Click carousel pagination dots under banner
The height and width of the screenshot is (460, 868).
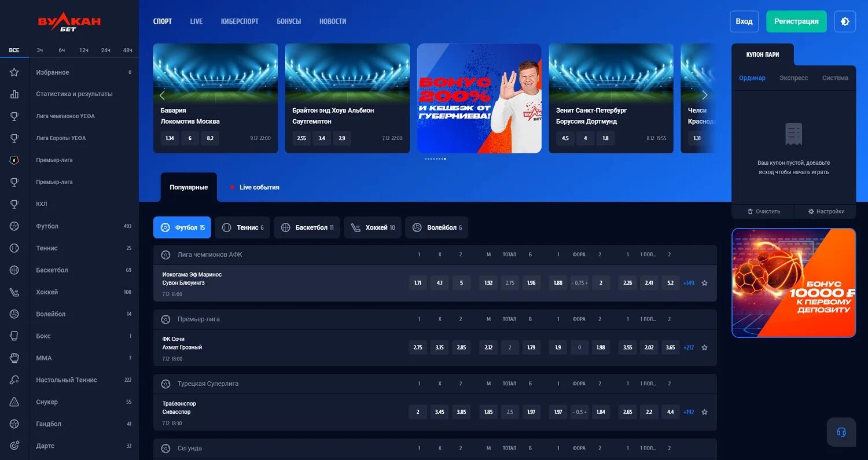(x=435, y=159)
